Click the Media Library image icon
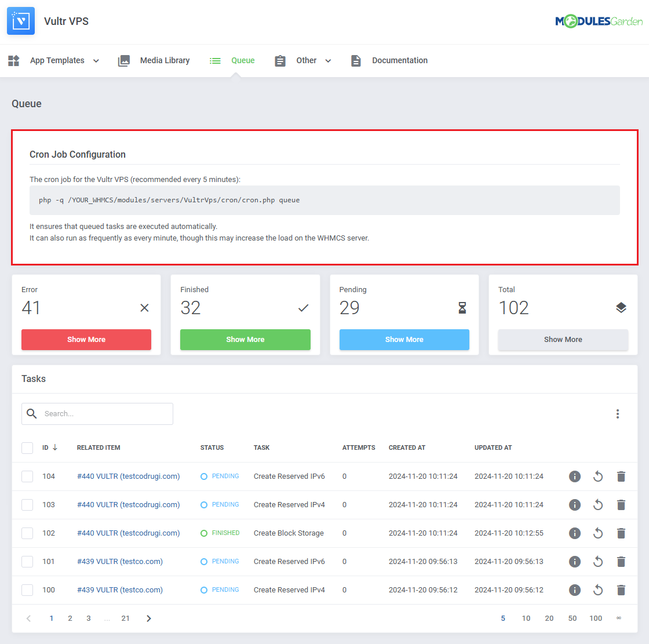The width and height of the screenshot is (649, 644). (124, 60)
